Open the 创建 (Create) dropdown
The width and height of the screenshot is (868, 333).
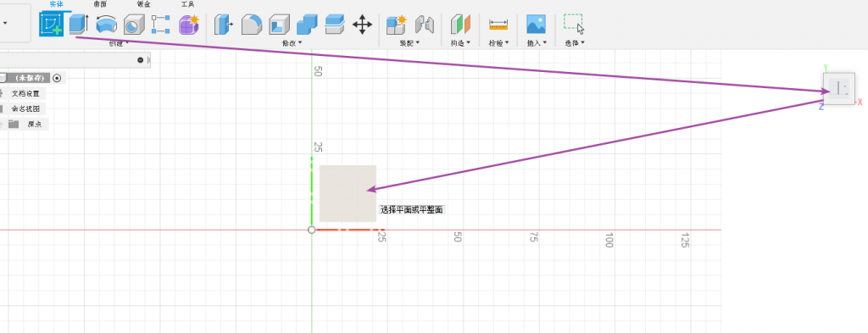tap(119, 43)
